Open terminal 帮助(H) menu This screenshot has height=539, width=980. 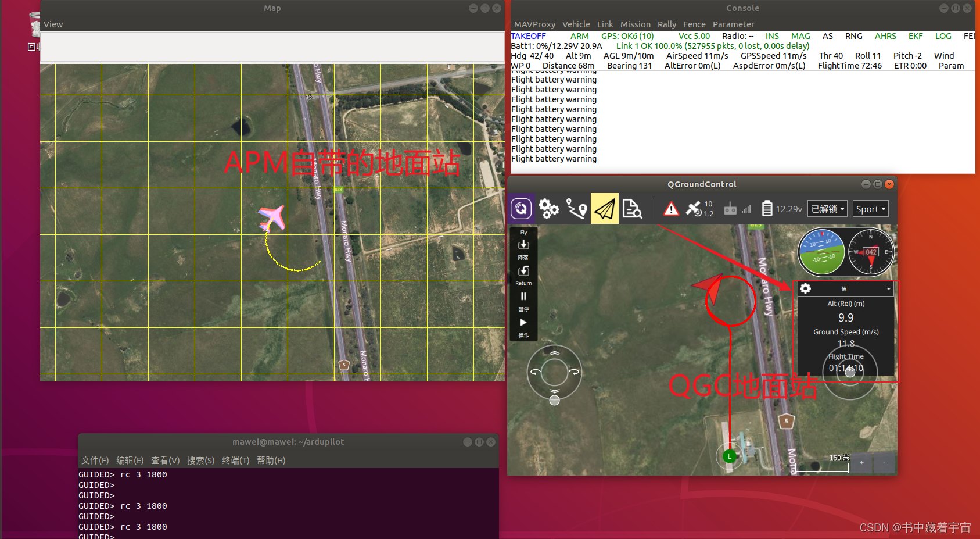(271, 460)
